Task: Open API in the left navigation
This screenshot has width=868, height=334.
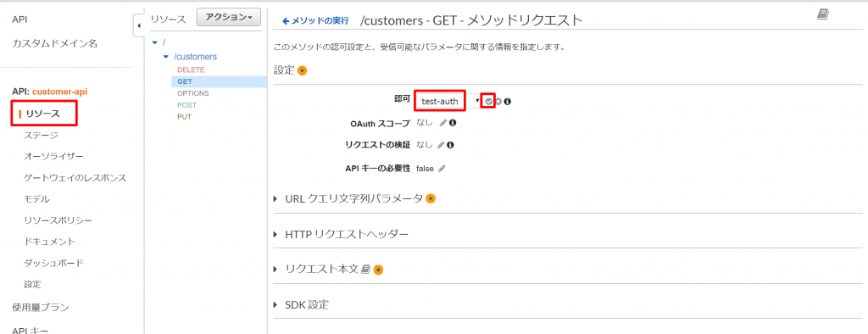Action: click(x=20, y=19)
